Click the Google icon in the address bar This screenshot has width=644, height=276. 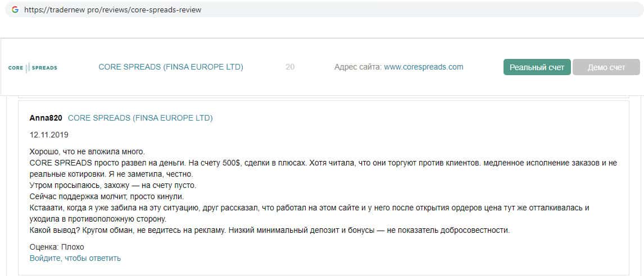[x=15, y=10]
